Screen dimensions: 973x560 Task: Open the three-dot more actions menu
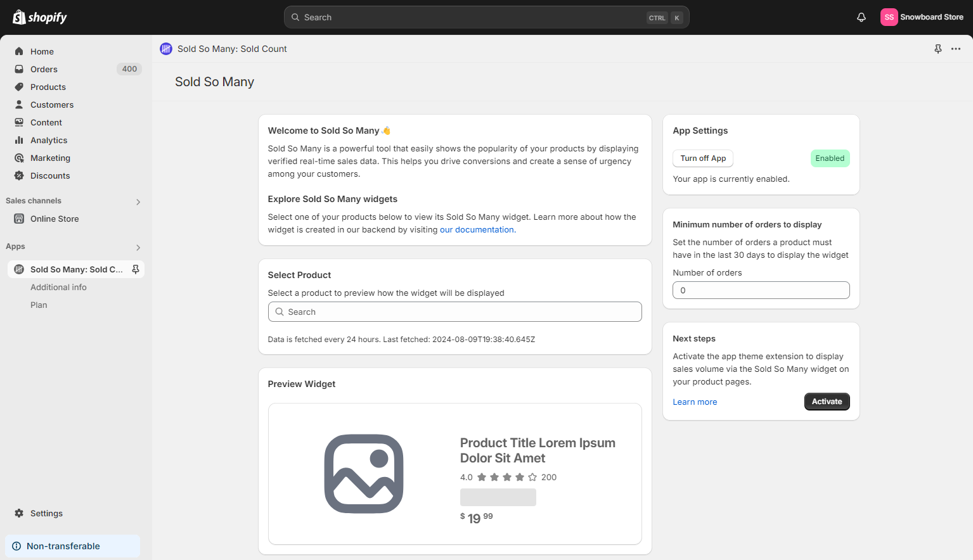tap(956, 49)
